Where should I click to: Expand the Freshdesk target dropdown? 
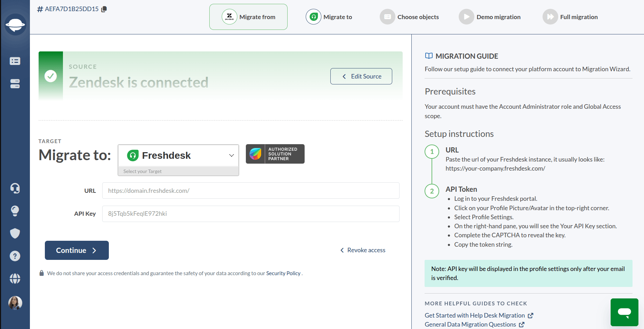coord(178,155)
